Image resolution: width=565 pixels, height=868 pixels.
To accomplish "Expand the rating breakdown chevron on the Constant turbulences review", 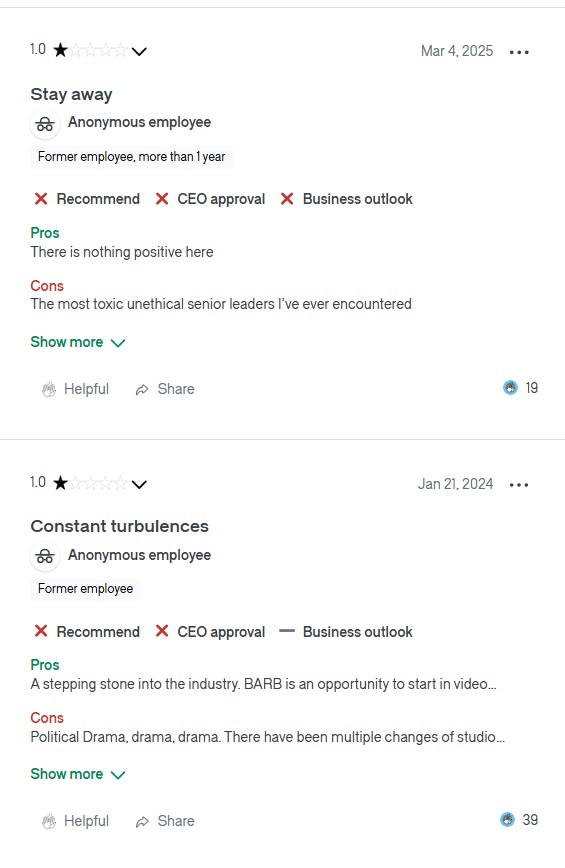I will tap(139, 484).
